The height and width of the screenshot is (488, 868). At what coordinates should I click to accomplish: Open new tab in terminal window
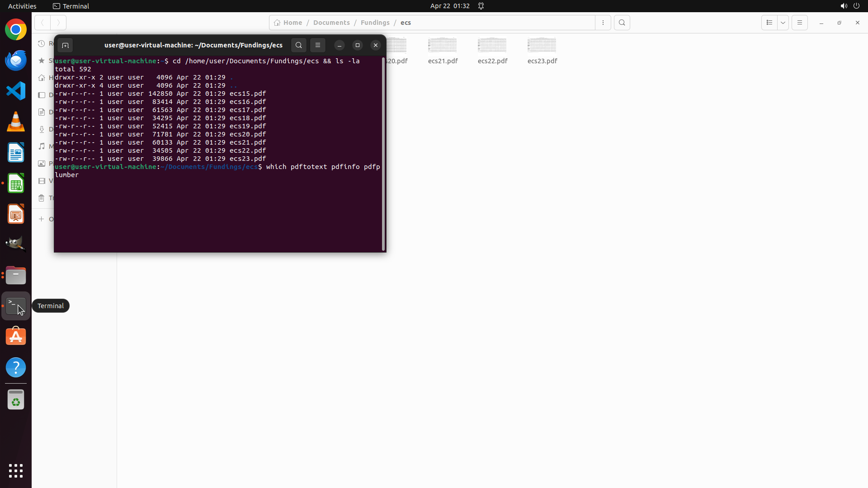[65, 45]
